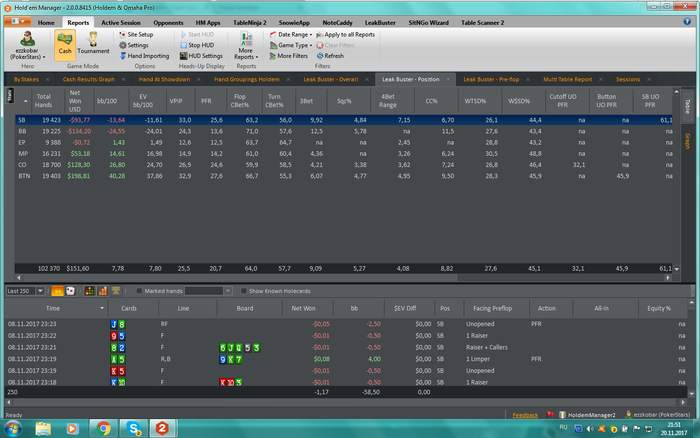Open Site Setup options
This screenshot has width=700, height=438.
click(x=136, y=34)
